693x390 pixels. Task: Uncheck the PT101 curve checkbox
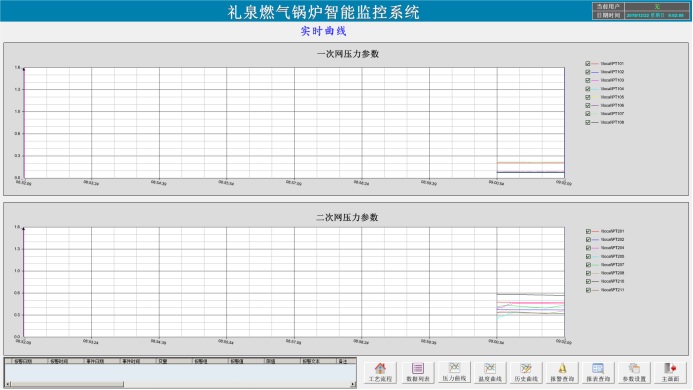tap(587, 64)
